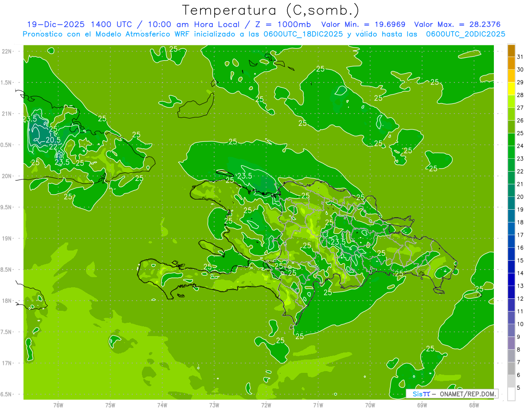Image resolution: width=532 pixels, height=411 pixels.
Task: Click the color scale label "28"
Action: tap(520, 95)
